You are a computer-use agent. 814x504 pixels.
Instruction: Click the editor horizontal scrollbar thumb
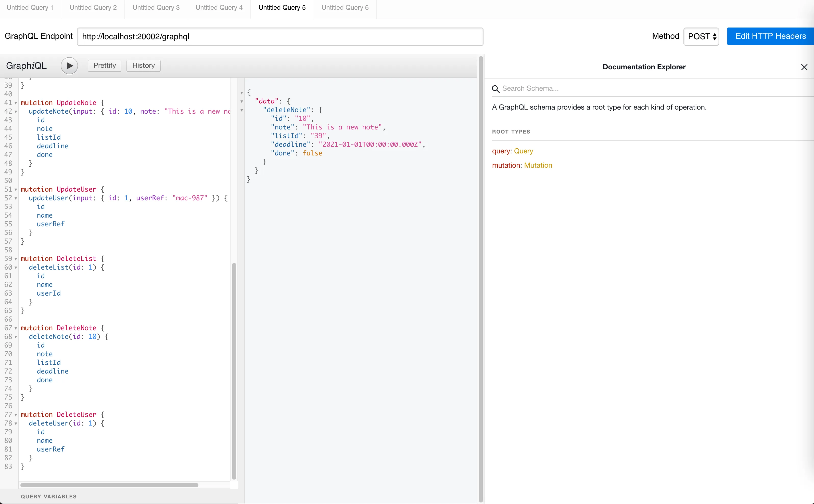[x=109, y=485]
